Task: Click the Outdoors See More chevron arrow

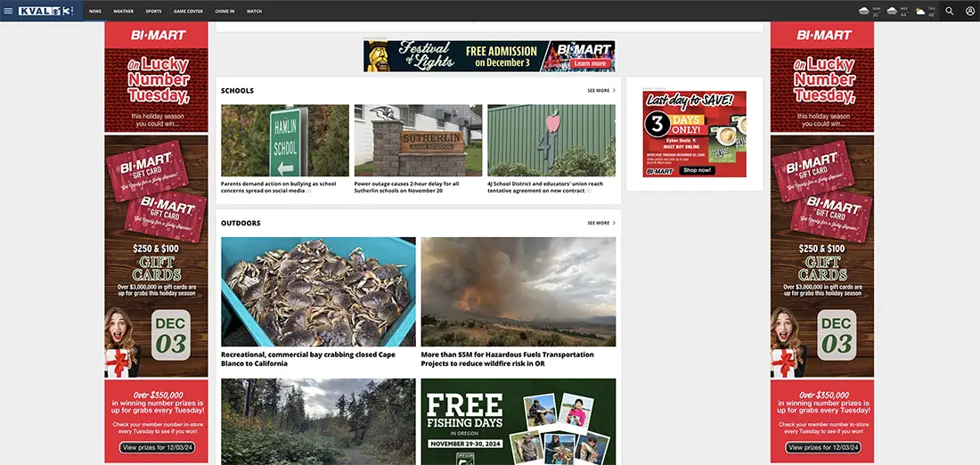Action: point(614,223)
